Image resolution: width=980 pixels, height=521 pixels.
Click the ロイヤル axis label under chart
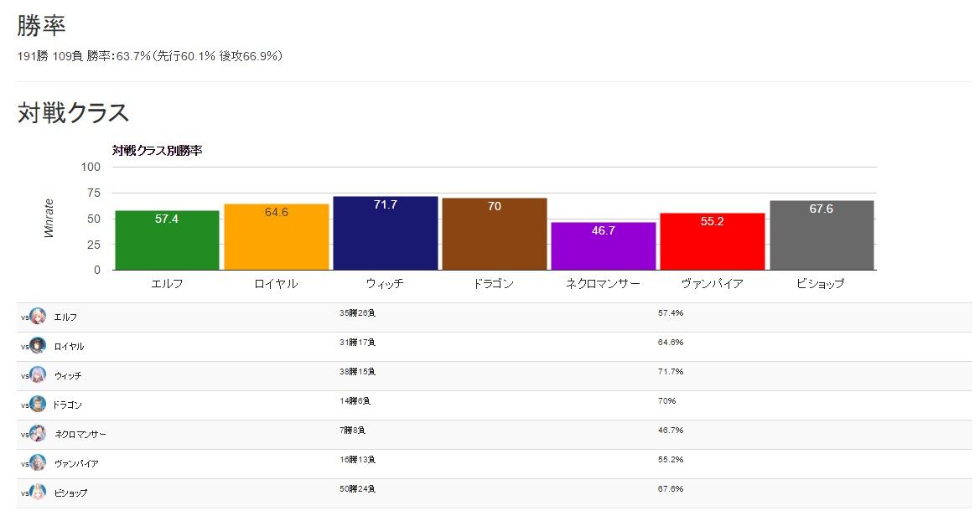click(277, 284)
